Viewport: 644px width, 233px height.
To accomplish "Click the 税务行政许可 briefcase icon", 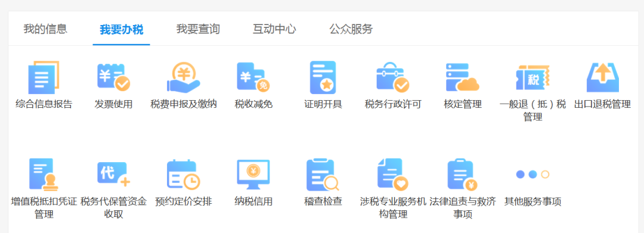I will pyautogui.click(x=392, y=77).
